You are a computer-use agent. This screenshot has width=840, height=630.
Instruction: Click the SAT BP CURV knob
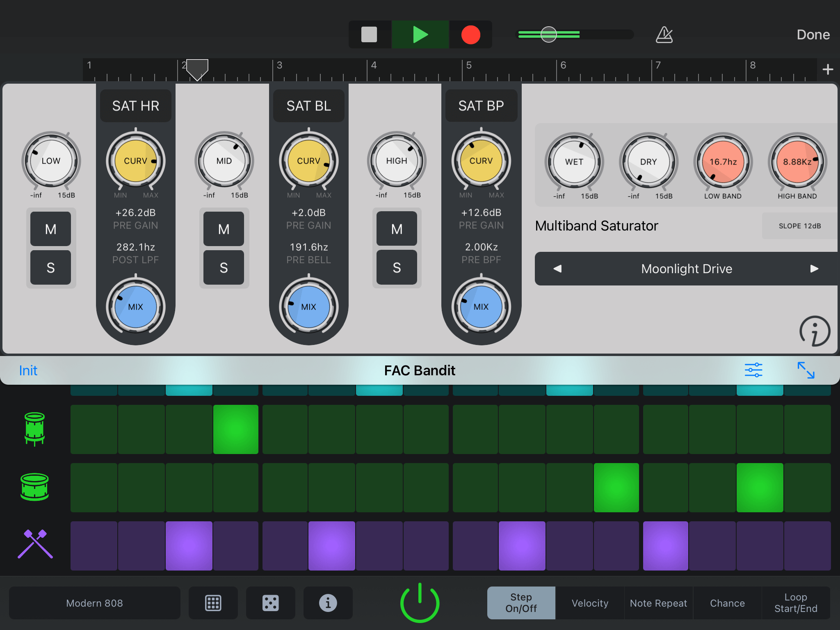481,161
